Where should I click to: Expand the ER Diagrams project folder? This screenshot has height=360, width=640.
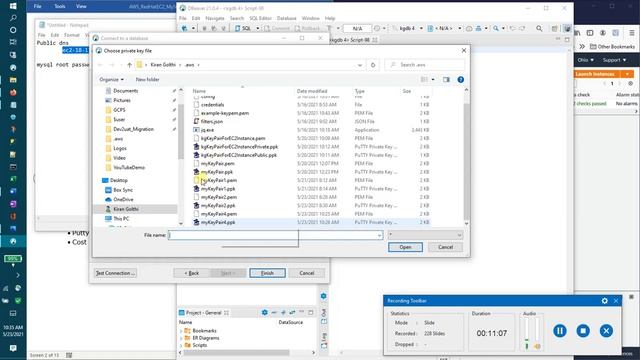pyautogui.click(x=181, y=338)
